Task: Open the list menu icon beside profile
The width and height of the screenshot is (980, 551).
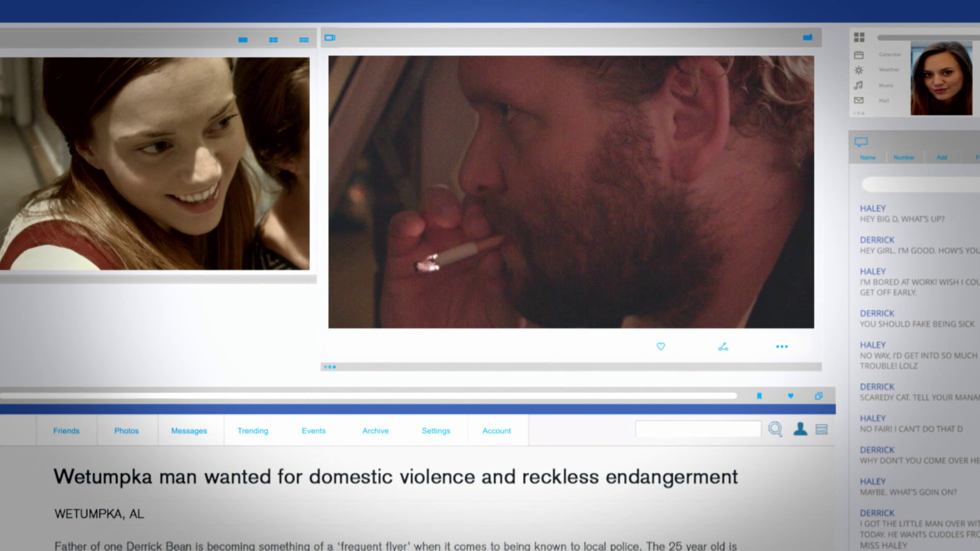Action: point(821,429)
